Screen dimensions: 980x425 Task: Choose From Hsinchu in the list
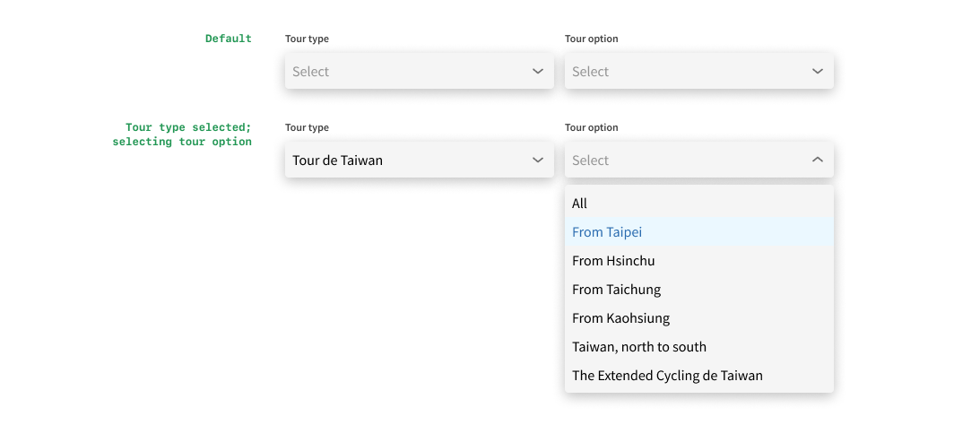point(698,261)
